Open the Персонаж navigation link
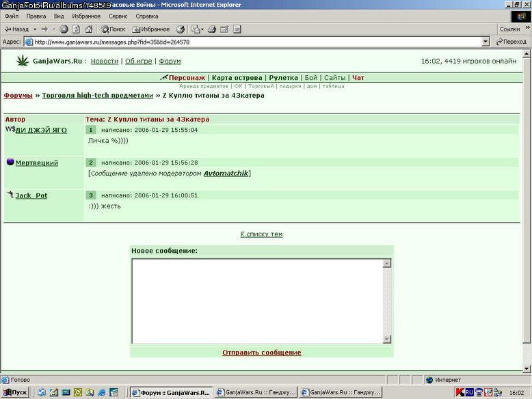 [187, 78]
